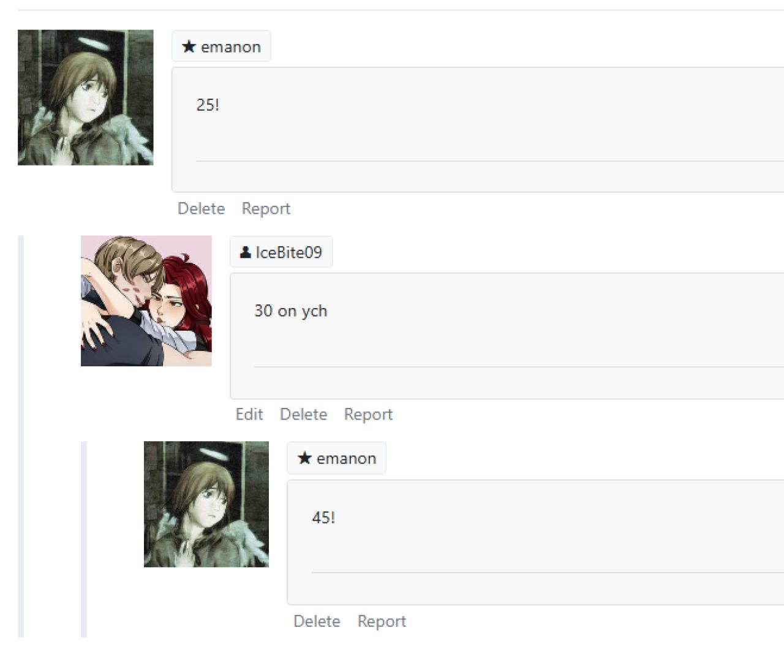This screenshot has height=672, width=784.
Task: Click the "45!" comment text
Action: (x=323, y=518)
